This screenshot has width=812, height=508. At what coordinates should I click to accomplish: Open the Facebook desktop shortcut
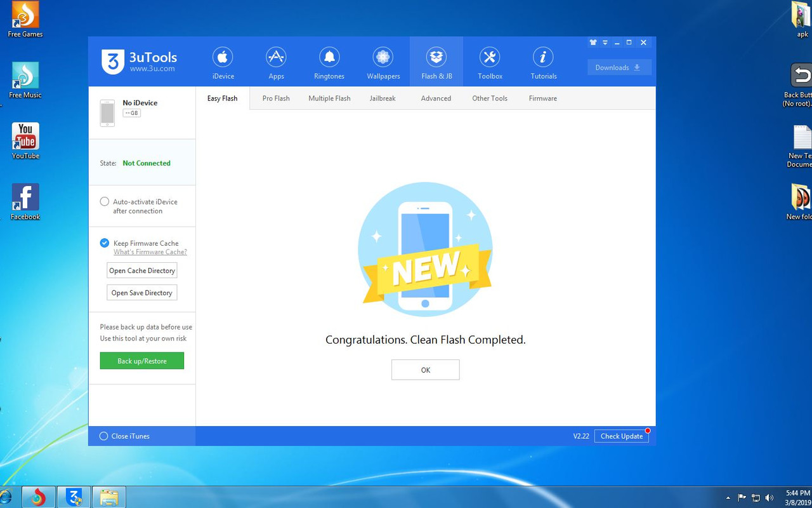pyautogui.click(x=25, y=202)
